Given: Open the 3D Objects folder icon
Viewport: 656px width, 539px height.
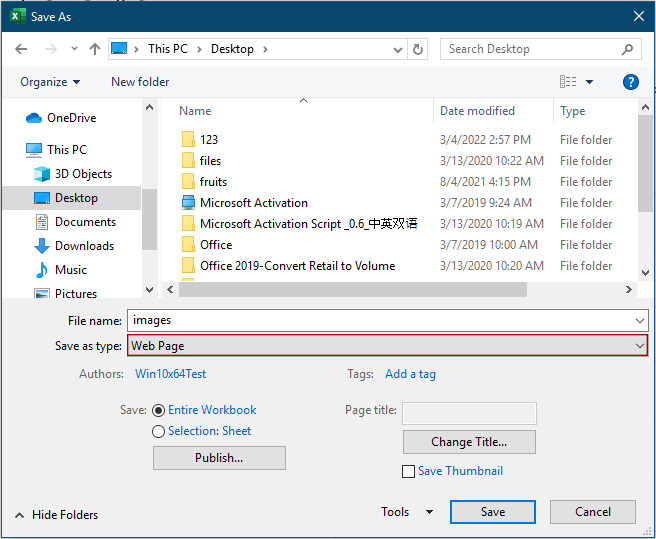Looking at the screenshot, I should point(42,174).
